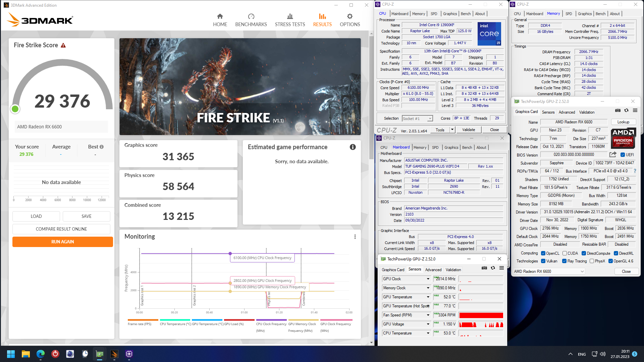Open the BENCHMARKS gauge icon

coord(251,16)
